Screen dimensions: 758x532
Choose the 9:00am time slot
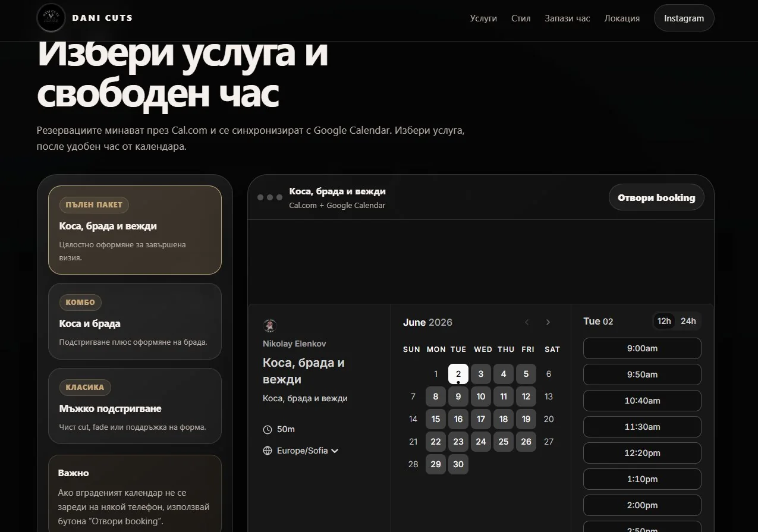(x=642, y=348)
